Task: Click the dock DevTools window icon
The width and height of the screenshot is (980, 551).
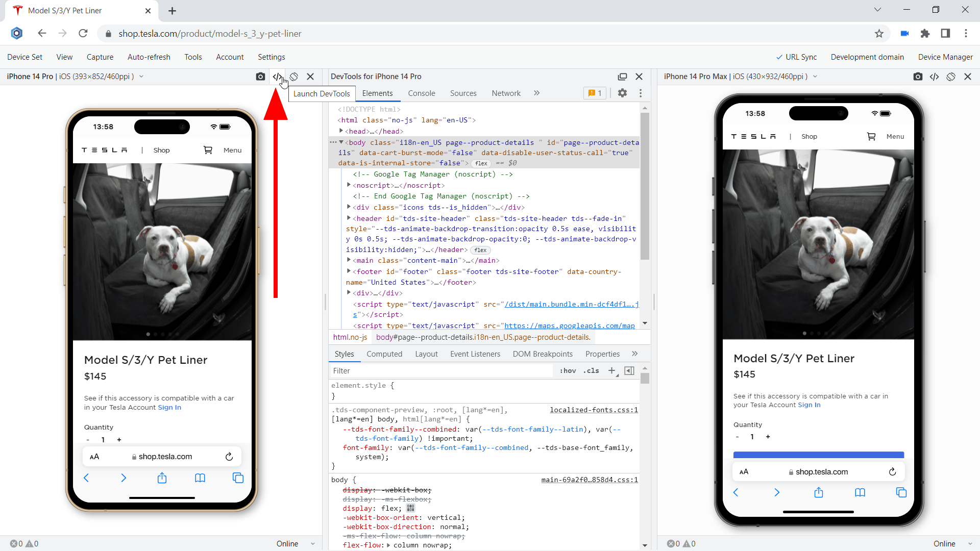Action: pos(622,77)
